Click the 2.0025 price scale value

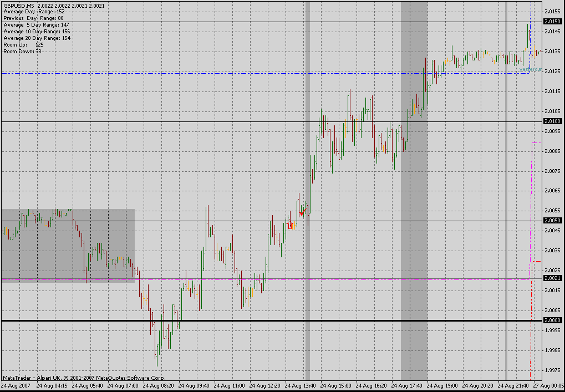552,270
